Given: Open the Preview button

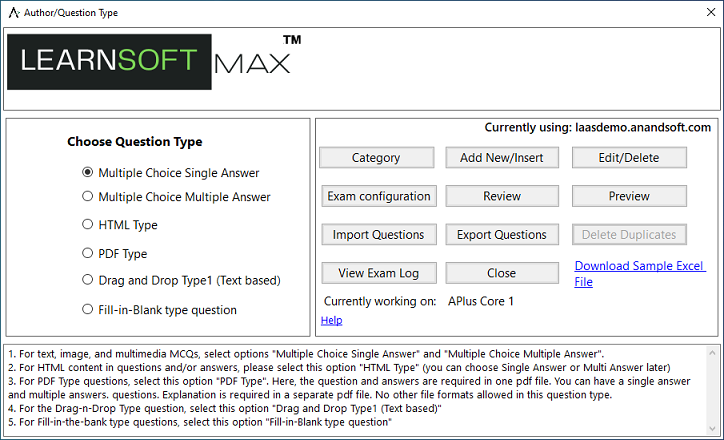Looking at the screenshot, I should (629, 196).
